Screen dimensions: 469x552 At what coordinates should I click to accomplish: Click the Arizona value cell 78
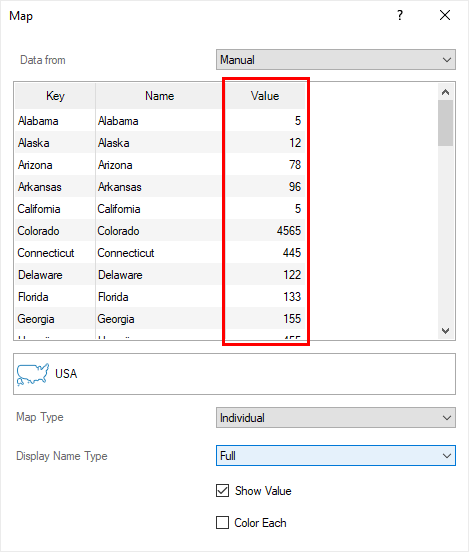tap(265, 164)
